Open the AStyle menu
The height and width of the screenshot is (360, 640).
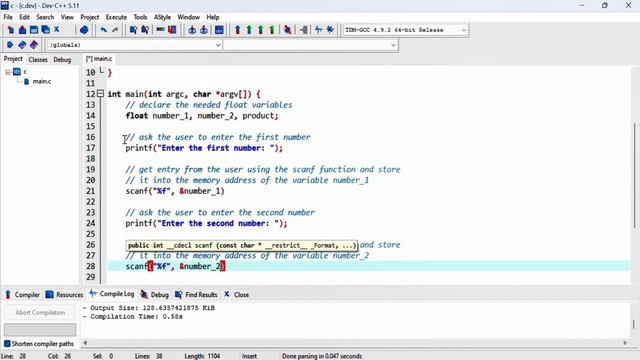162,17
